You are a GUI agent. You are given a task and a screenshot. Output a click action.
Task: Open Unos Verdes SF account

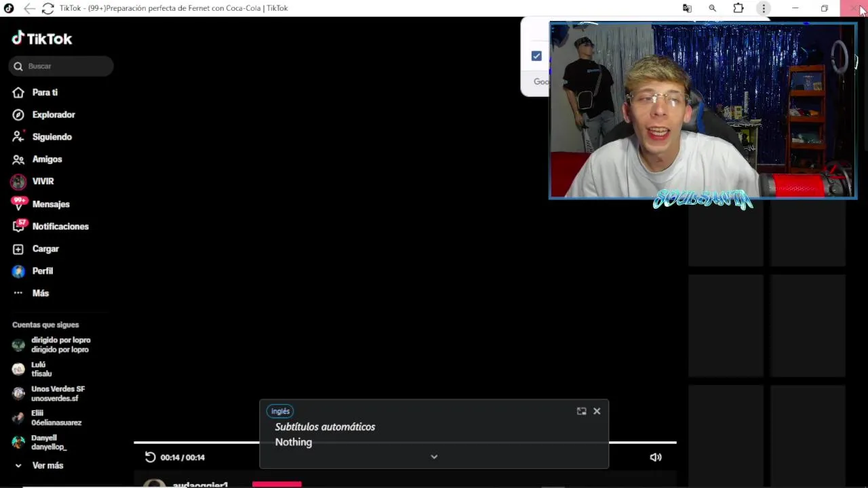tap(49, 394)
